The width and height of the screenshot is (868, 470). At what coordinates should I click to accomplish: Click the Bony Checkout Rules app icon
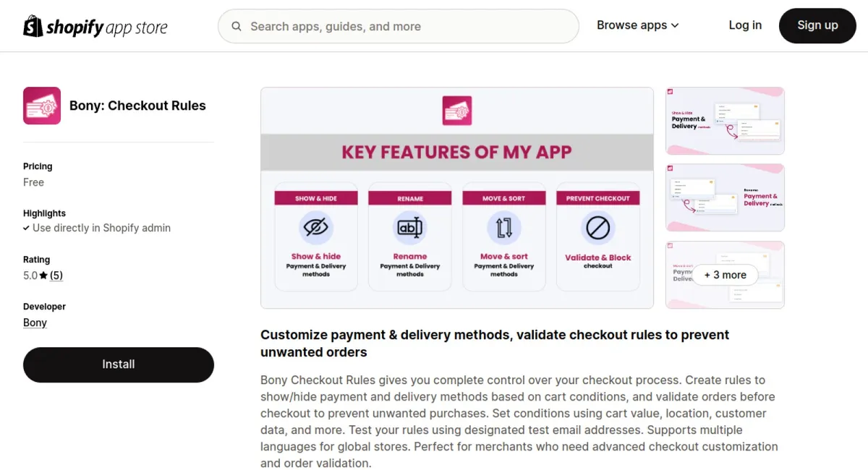click(42, 106)
